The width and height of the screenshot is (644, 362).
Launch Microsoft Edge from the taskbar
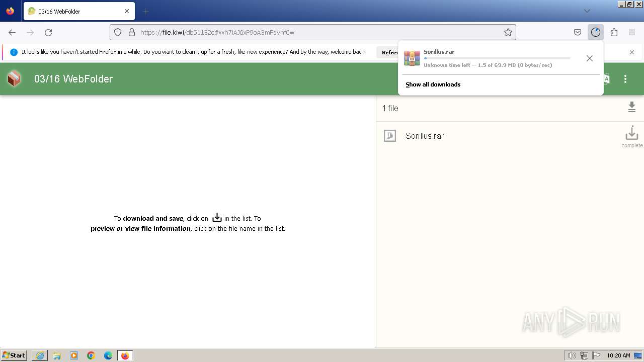108,355
